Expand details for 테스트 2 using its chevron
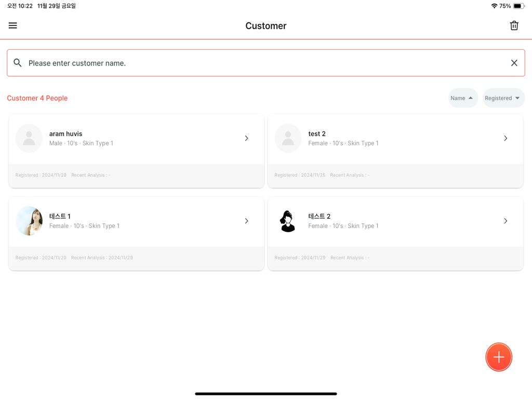 [x=506, y=221]
